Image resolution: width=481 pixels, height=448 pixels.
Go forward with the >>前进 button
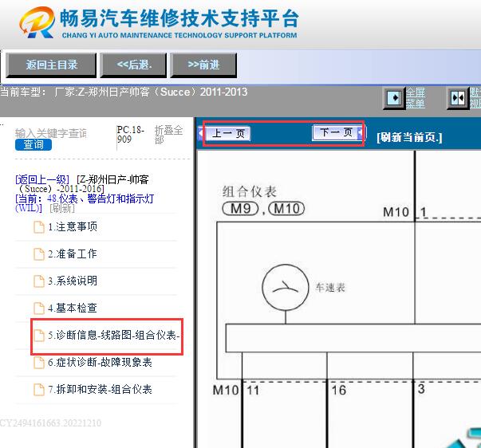tap(203, 65)
